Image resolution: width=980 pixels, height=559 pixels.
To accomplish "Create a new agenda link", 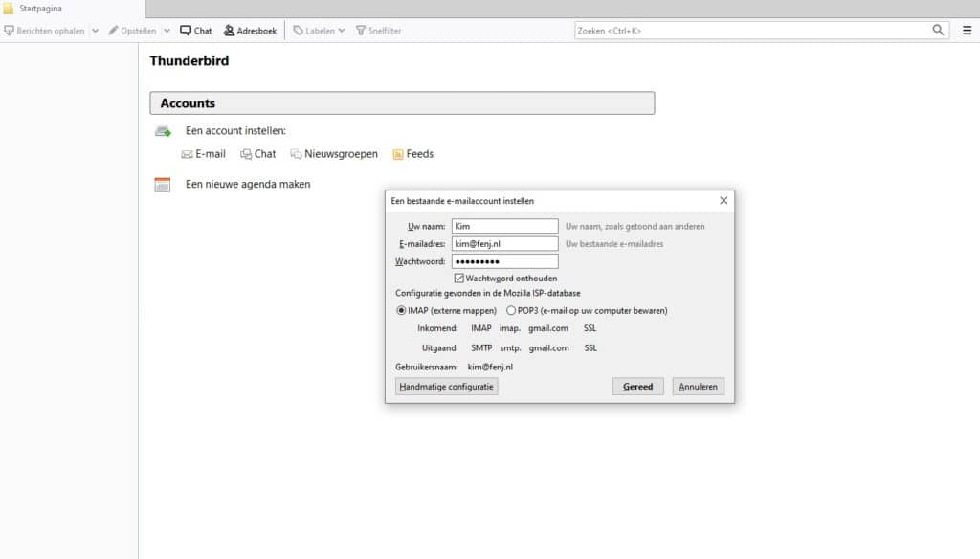I will coord(247,184).
